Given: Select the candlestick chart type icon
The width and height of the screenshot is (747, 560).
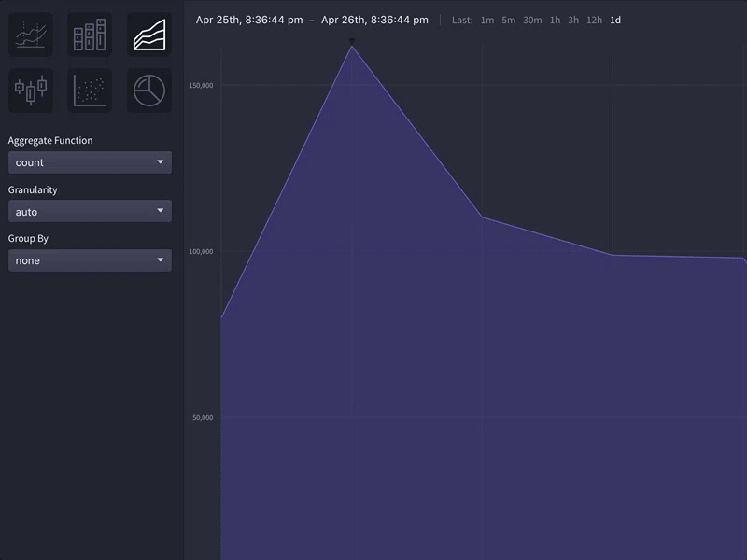Looking at the screenshot, I should [x=31, y=90].
